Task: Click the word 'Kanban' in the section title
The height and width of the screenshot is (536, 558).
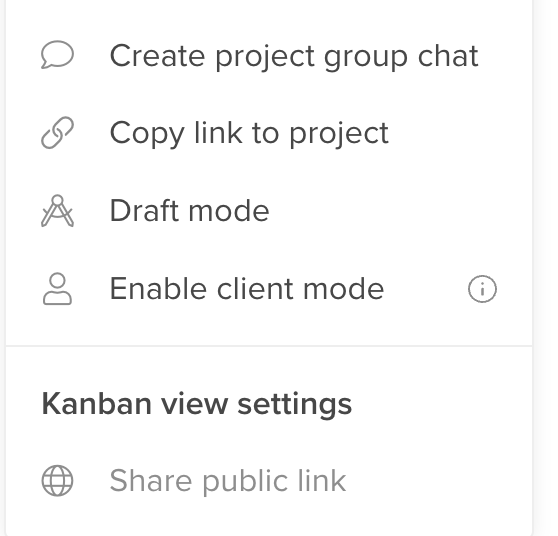Action: 97,404
